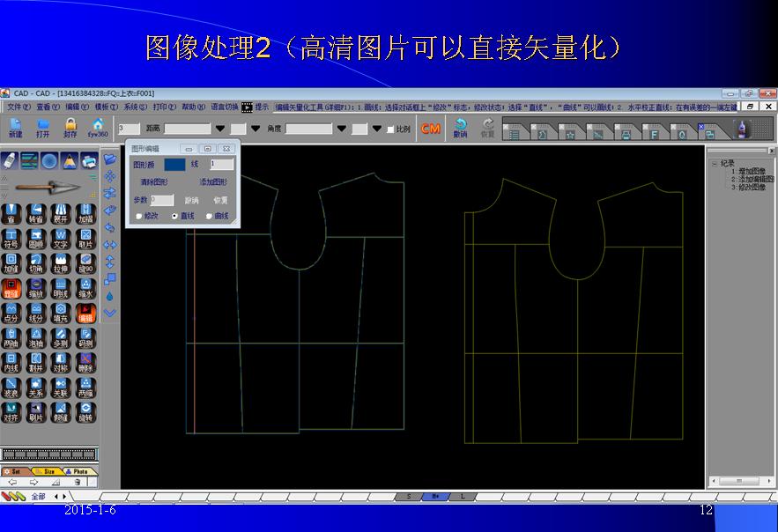Image resolution: width=778 pixels, height=532 pixels.
Task: Select the 缩水 shrinkage tool
Action: click(85, 289)
